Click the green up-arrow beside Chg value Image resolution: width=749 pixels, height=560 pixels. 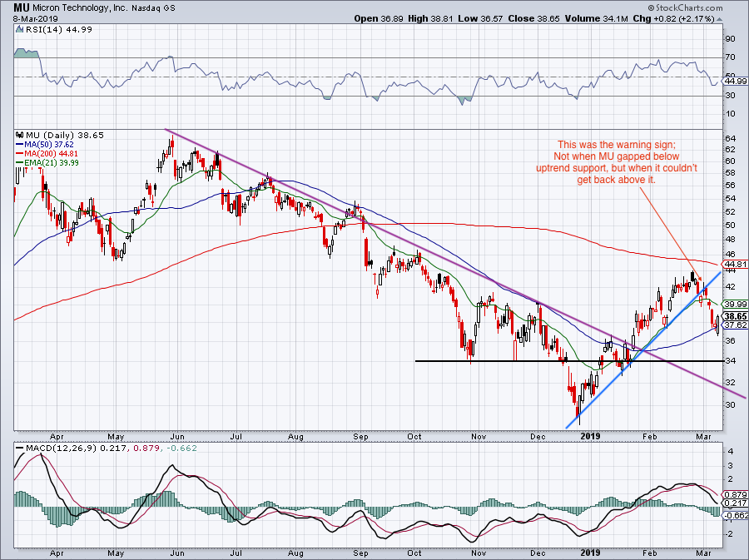coord(719,20)
